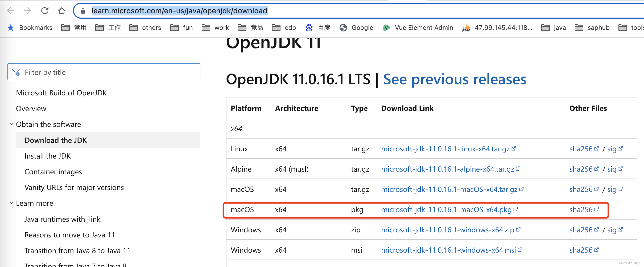Open Microsoft Build of OpenJDK in sidebar
Screen dimensions: 644x267
pos(61,93)
